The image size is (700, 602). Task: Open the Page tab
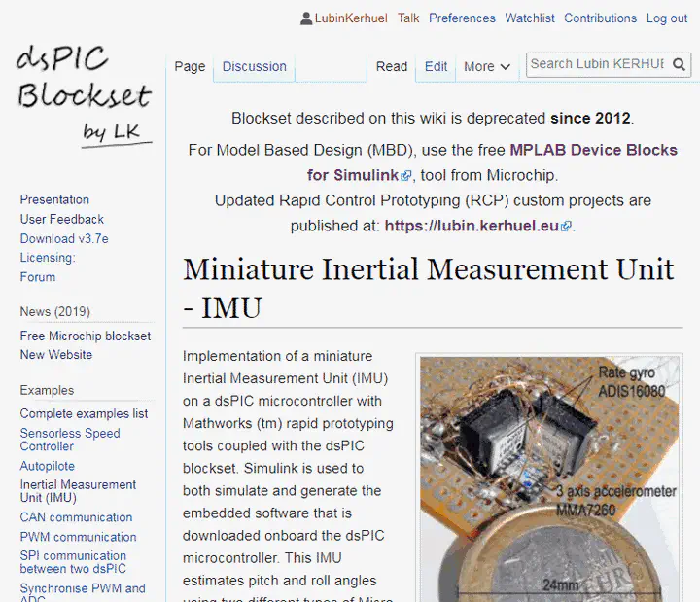[190, 66]
